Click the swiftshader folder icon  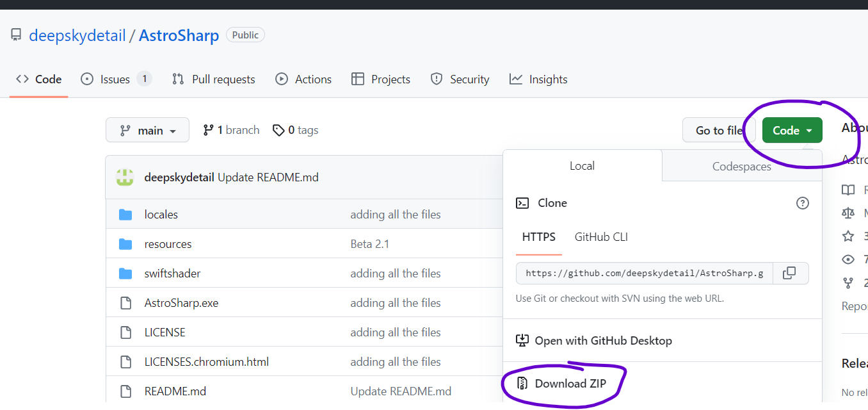coord(125,274)
